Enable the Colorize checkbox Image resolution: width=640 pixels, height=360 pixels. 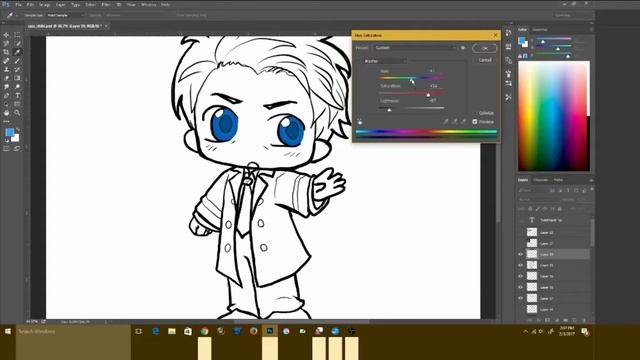(x=476, y=113)
